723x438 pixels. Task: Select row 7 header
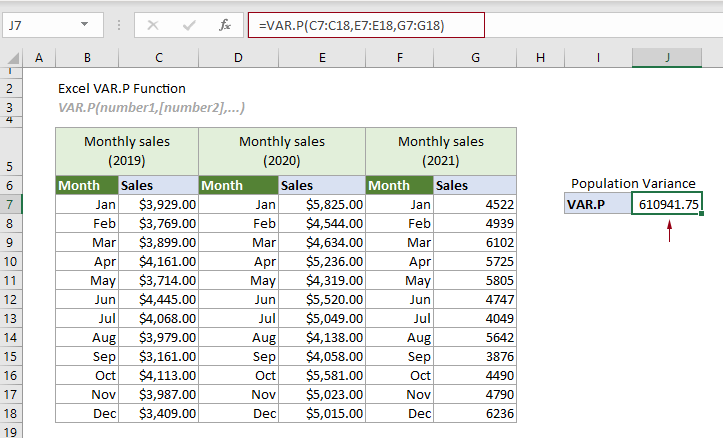click(11, 204)
